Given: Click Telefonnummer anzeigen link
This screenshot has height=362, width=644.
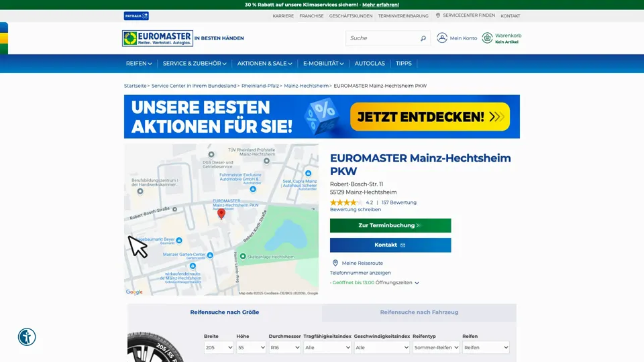Looking at the screenshot, I should coord(360,273).
